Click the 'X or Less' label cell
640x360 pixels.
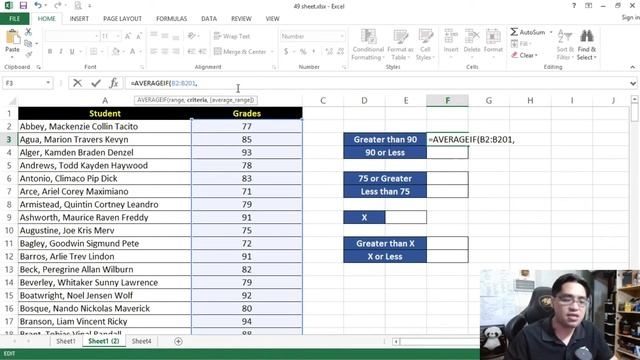[385, 256]
